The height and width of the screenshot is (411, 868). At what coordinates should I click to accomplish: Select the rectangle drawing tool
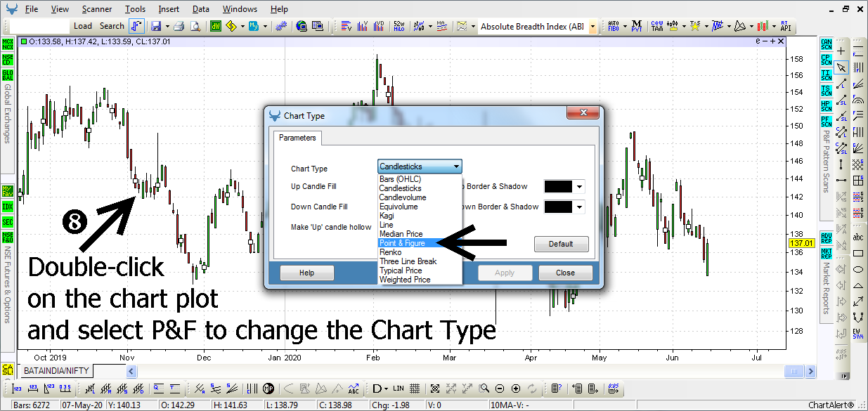[858, 254]
